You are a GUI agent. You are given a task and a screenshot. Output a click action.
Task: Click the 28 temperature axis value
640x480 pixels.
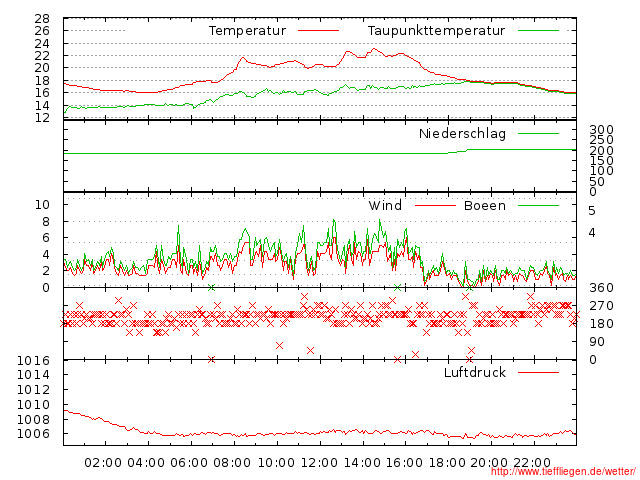42,19
